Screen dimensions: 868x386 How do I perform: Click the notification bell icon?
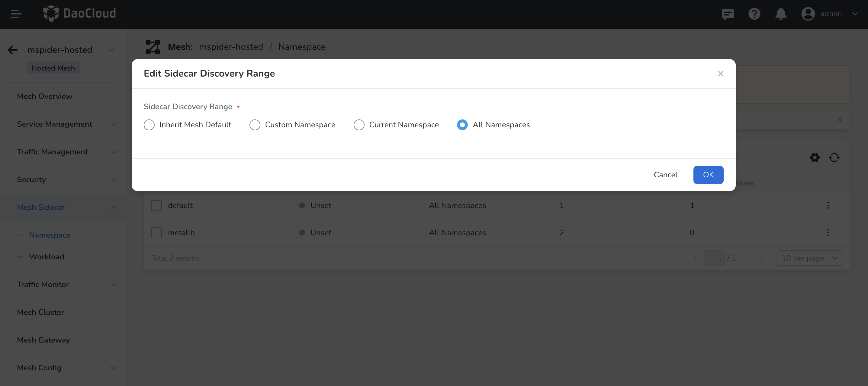[x=781, y=14]
